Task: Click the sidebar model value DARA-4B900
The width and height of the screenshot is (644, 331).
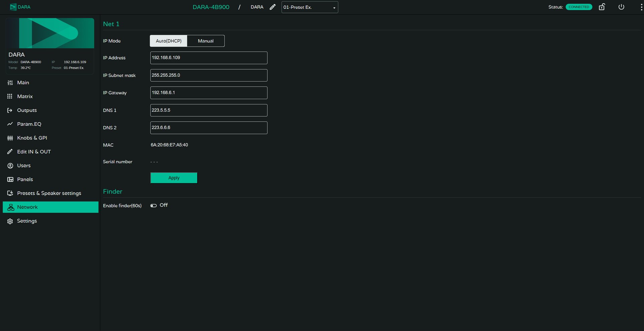Action: point(31,62)
